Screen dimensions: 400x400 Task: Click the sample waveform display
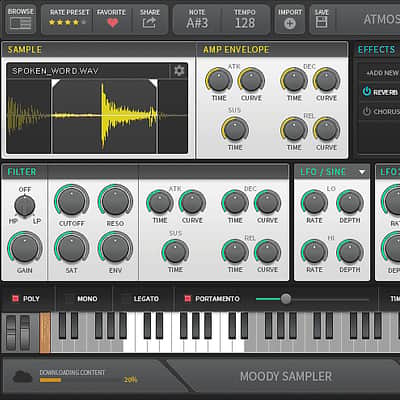tap(97, 116)
